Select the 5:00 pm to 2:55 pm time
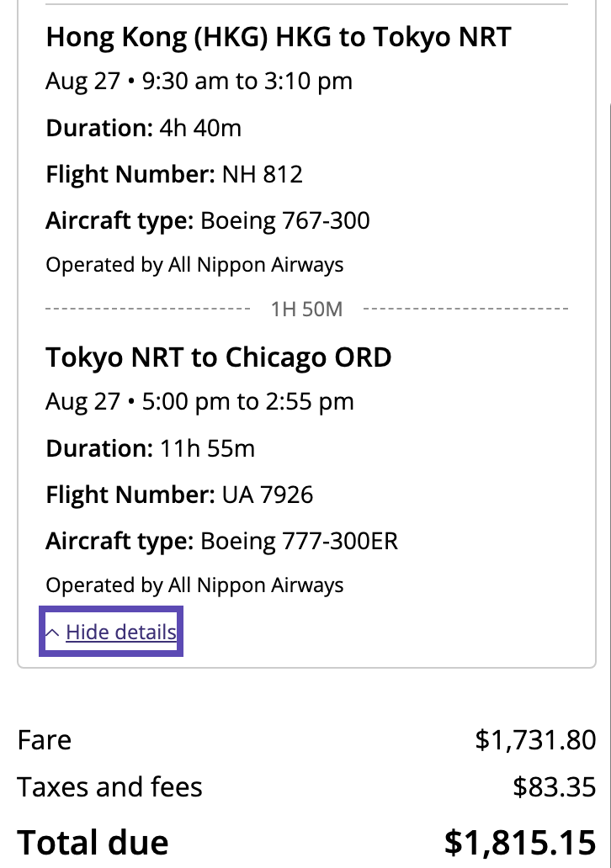 (248, 402)
